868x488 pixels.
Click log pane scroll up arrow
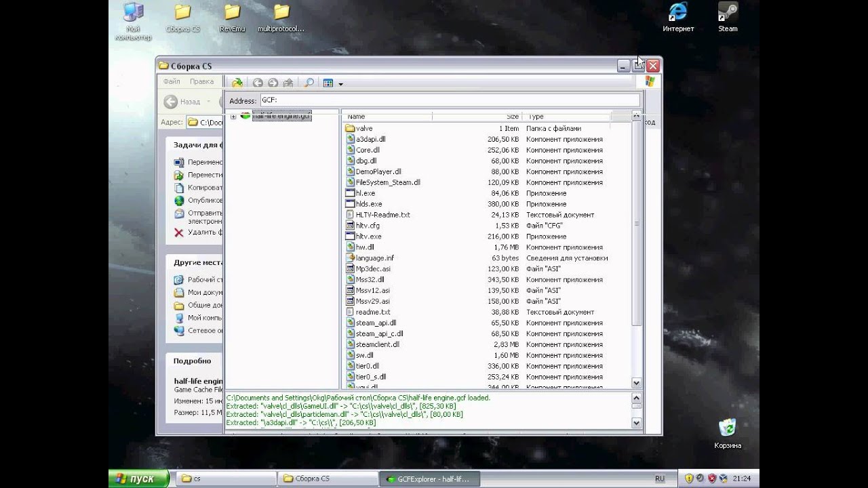coord(636,399)
